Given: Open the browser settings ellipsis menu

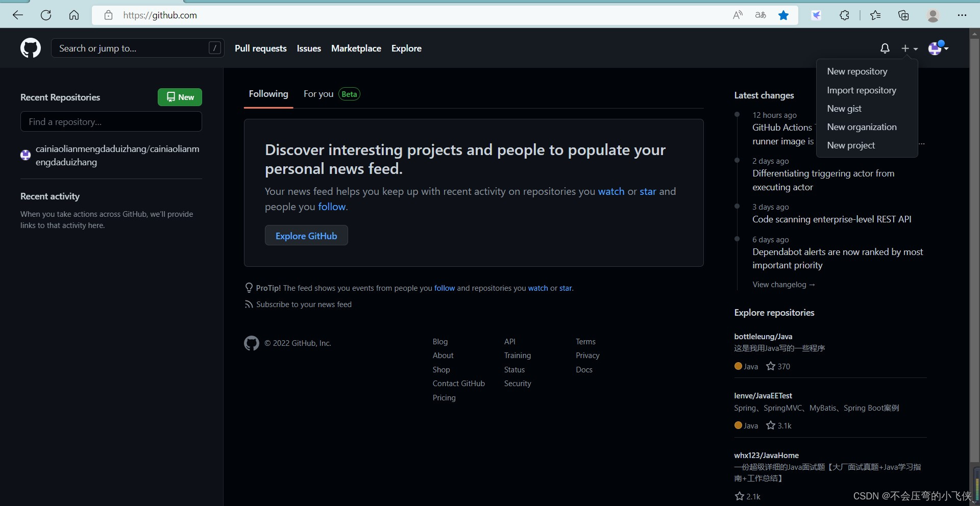Looking at the screenshot, I should [x=962, y=15].
